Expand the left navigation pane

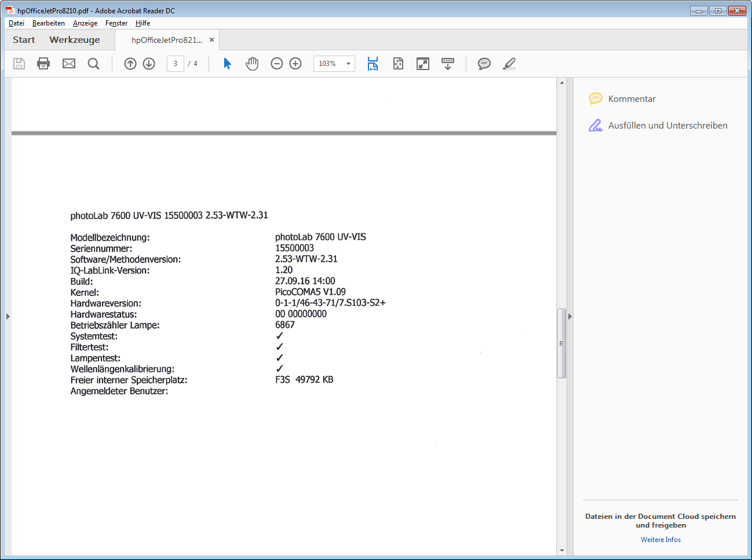(8, 316)
